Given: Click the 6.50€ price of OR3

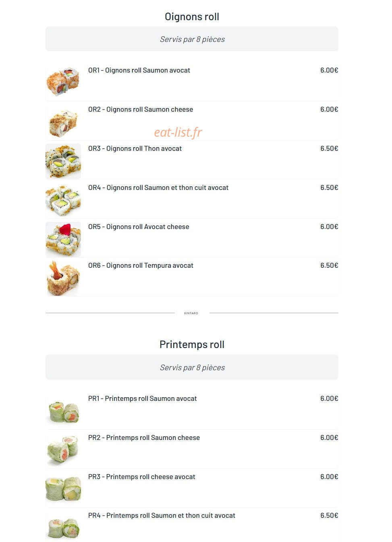Looking at the screenshot, I should pos(329,148).
